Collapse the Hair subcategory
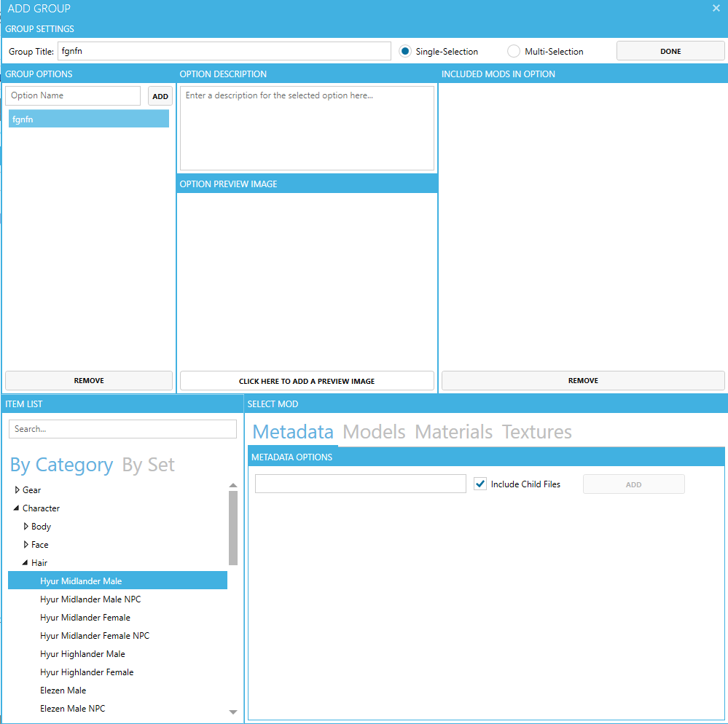 coord(25,562)
